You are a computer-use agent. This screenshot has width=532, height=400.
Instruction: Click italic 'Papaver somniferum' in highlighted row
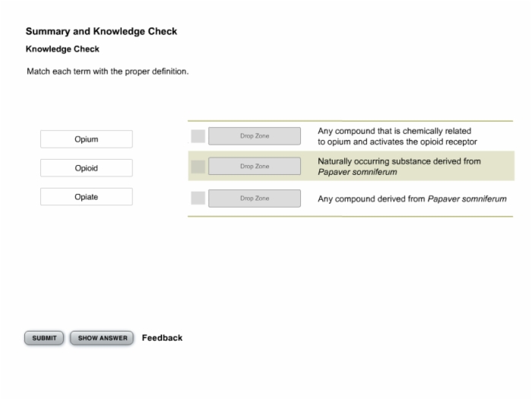point(357,172)
